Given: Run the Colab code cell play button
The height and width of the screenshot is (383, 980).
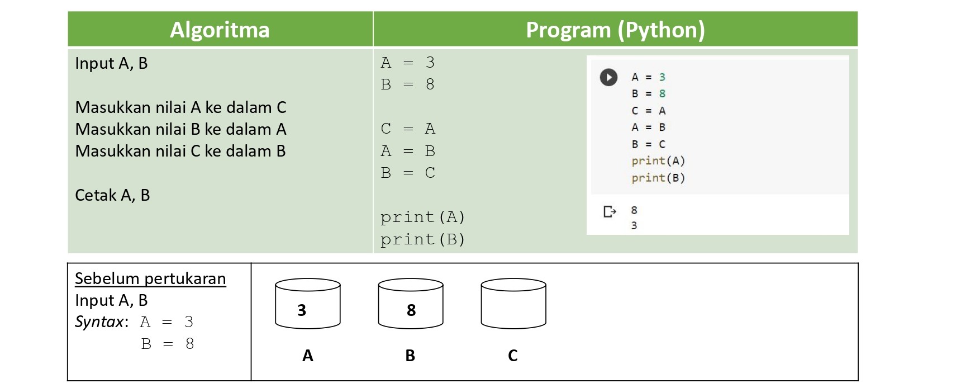Looking at the screenshot, I should (x=608, y=77).
